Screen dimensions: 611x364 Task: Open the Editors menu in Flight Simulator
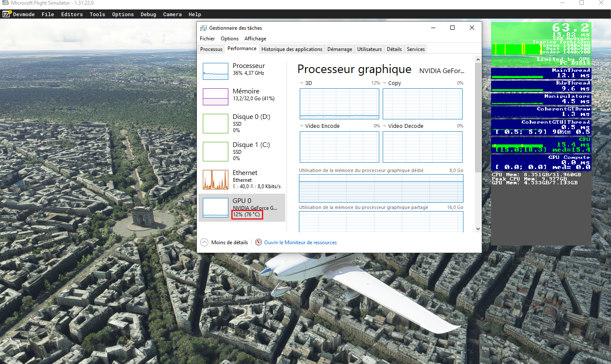point(72,14)
